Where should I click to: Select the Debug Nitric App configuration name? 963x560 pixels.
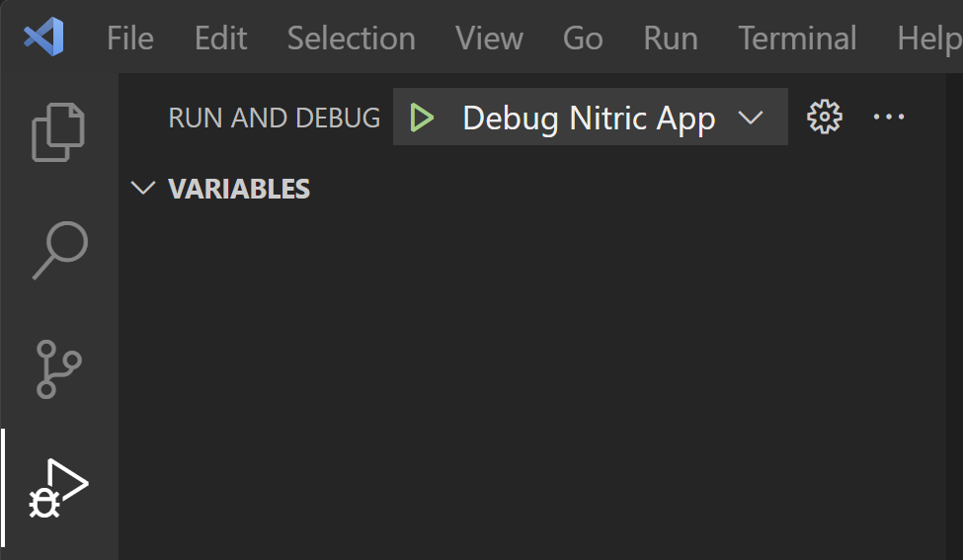point(589,119)
